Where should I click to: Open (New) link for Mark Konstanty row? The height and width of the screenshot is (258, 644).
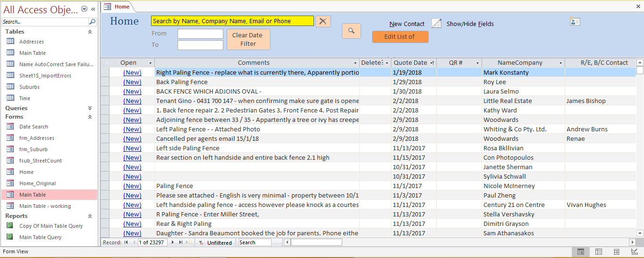click(132, 72)
